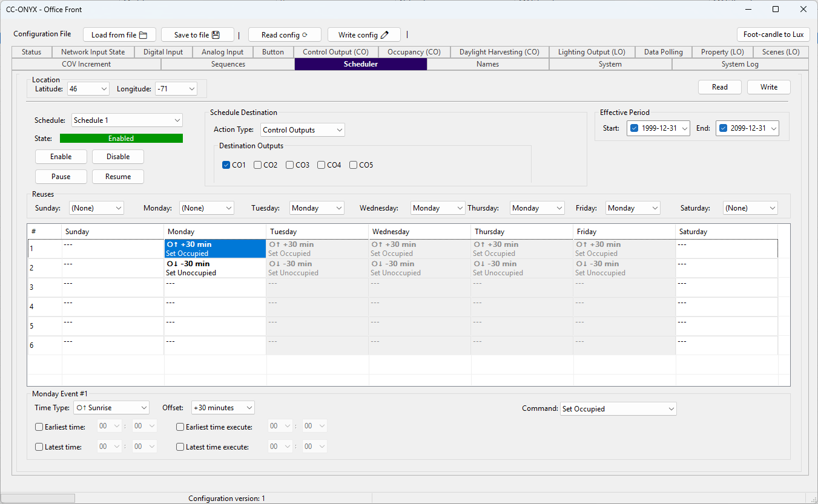Click the scheduler Read button
This screenshot has height=504, width=818.
pos(720,87)
